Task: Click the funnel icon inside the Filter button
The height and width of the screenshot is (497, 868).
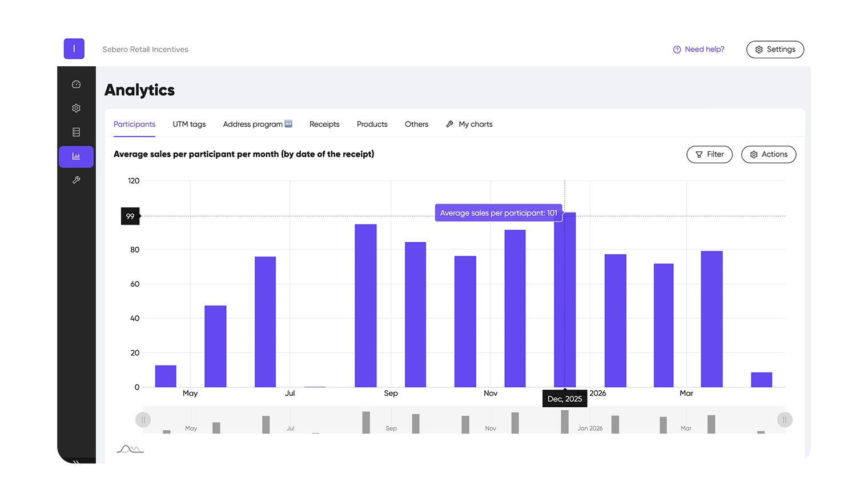Action: tap(699, 154)
